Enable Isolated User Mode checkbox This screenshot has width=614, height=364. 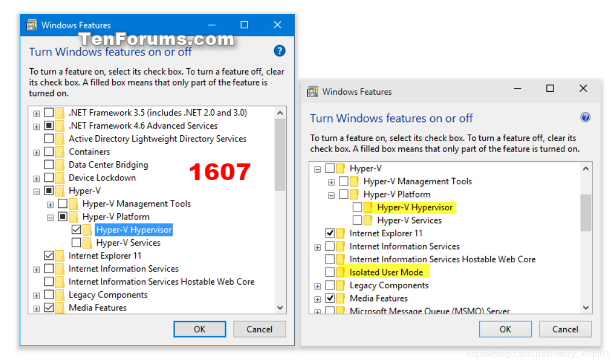pyautogui.click(x=330, y=272)
